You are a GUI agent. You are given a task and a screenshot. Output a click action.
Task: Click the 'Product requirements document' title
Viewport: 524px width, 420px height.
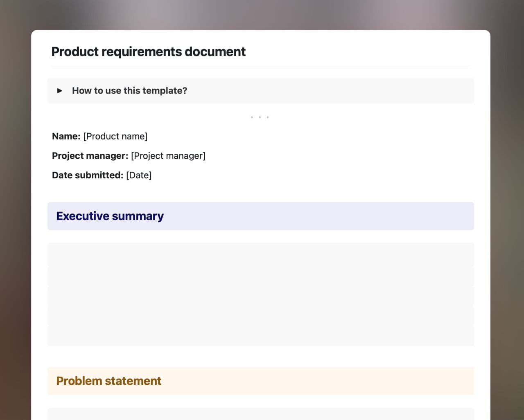[148, 52]
